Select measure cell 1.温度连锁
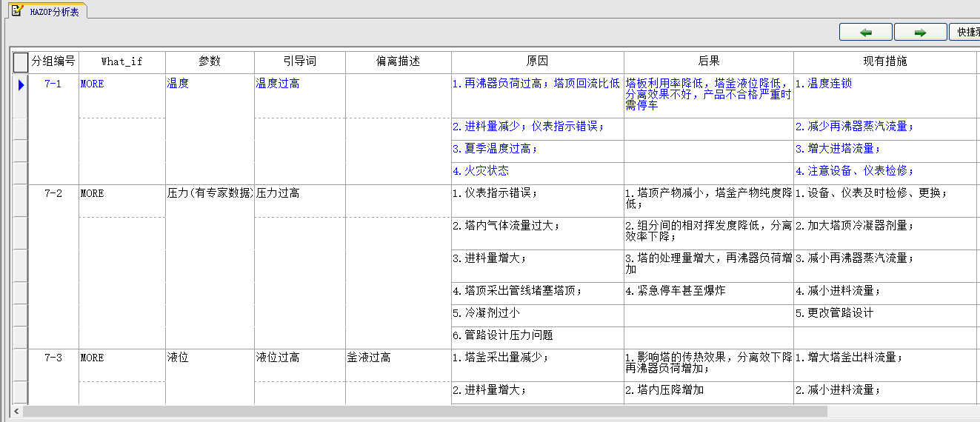 (x=885, y=96)
